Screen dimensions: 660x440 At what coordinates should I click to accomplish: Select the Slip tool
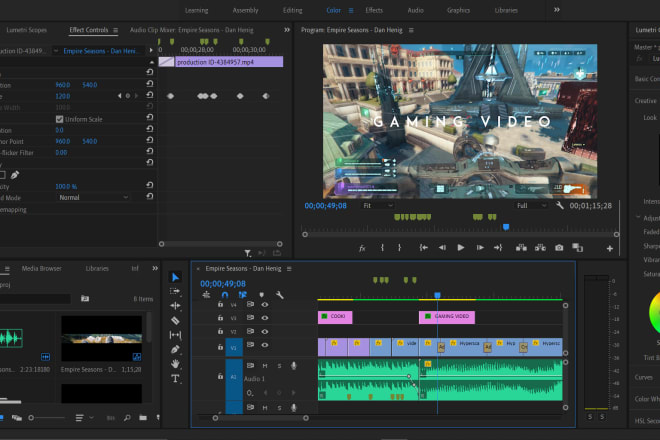(x=175, y=335)
